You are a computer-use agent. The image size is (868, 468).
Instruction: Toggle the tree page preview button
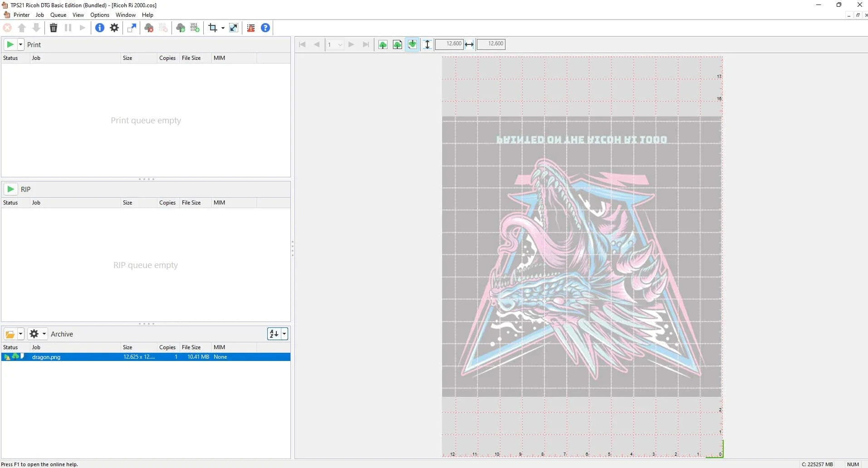(x=397, y=44)
